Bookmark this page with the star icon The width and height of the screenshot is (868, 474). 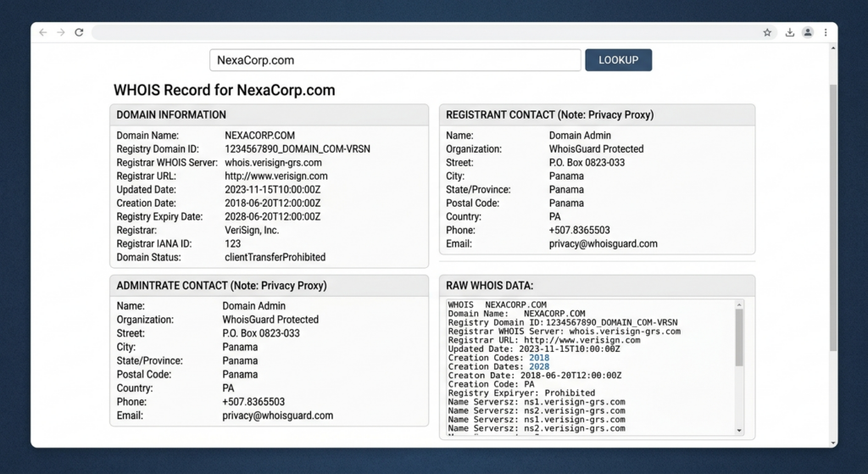[767, 33]
